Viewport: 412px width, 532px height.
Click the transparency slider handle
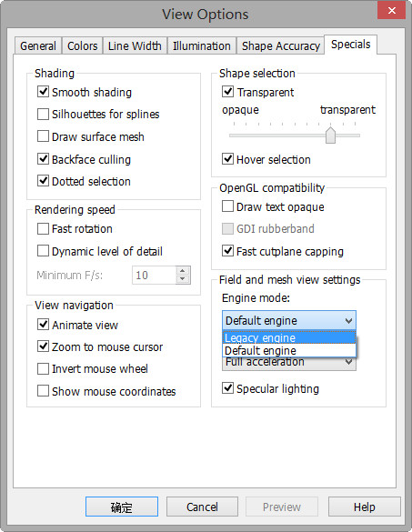330,136
